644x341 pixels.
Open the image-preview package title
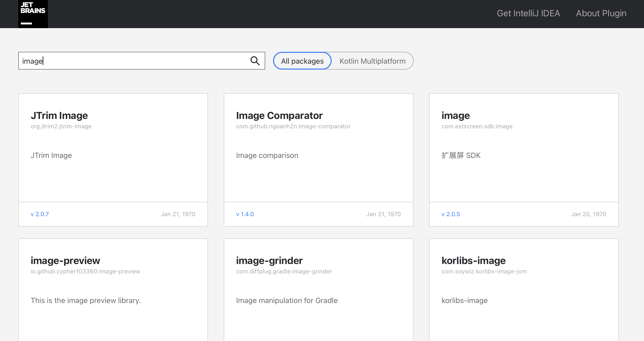click(x=65, y=261)
